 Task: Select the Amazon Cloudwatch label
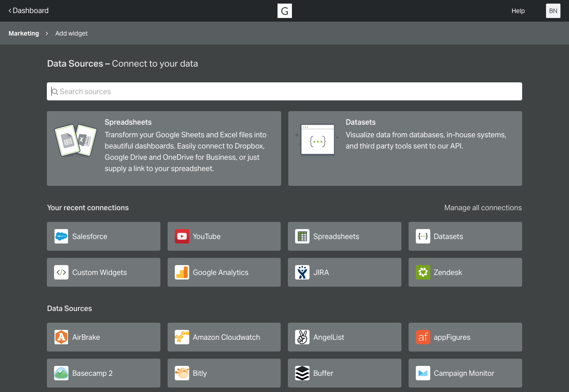(x=227, y=337)
